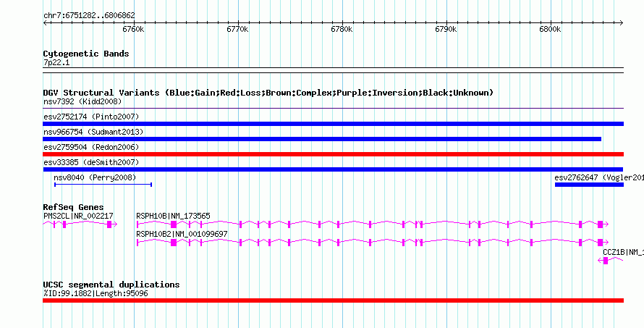The image size is (644, 328).
Task: Select the Cytogenetic Bands track title
Action: pos(86,54)
